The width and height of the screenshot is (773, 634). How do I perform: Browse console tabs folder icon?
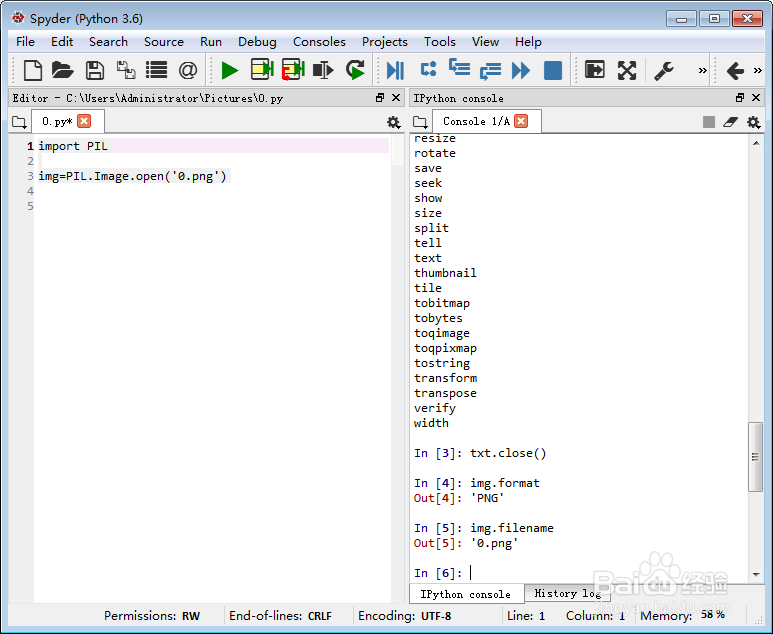point(420,122)
